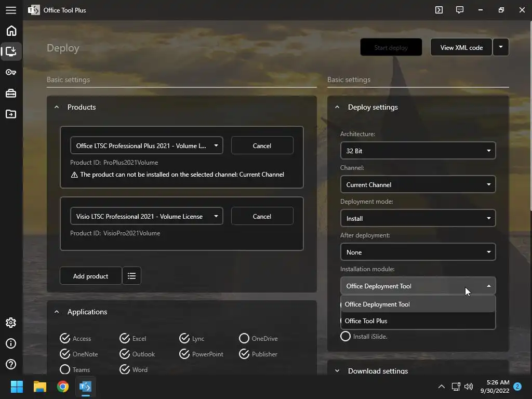This screenshot has width=532, height=399.
Task: Open the arrow beside View XML code
Action: pos(501,47)
